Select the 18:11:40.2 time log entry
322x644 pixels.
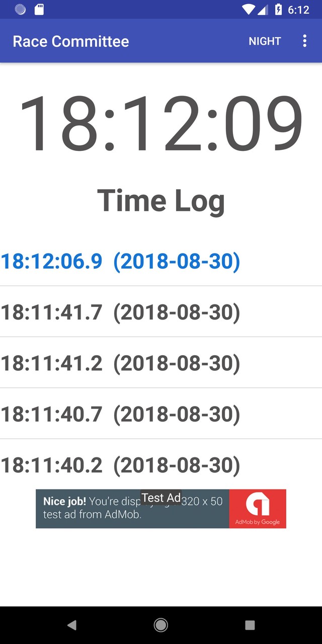121,465
